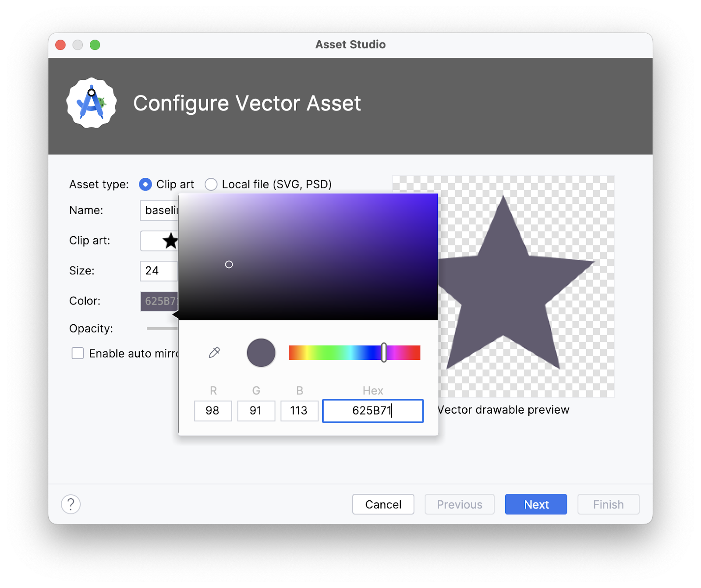This screenshot has height=588, width=701.
Task: Click the Hex value field 625B71
Action: pyautogui.click(x=372, y=411)
